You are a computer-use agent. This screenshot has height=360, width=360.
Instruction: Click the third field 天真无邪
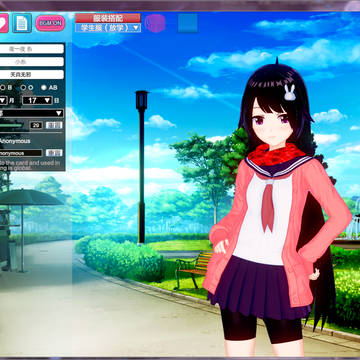click(32, 74)
